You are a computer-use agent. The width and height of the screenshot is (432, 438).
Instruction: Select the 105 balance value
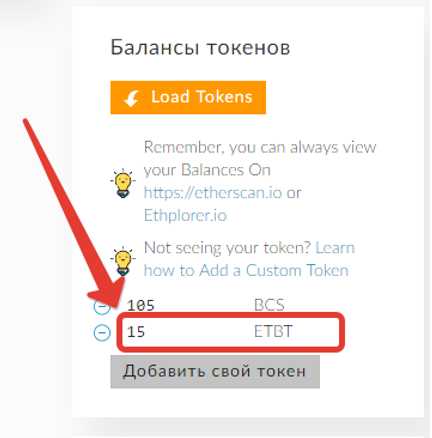(141, 305)
